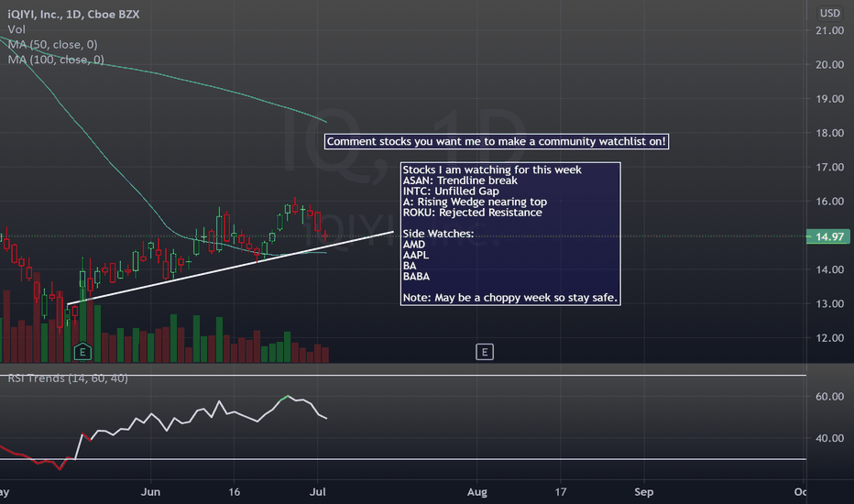Click the Jun date axis label
Image resolution: width=854 pixels, height=504 pixels.
point(150,491)
